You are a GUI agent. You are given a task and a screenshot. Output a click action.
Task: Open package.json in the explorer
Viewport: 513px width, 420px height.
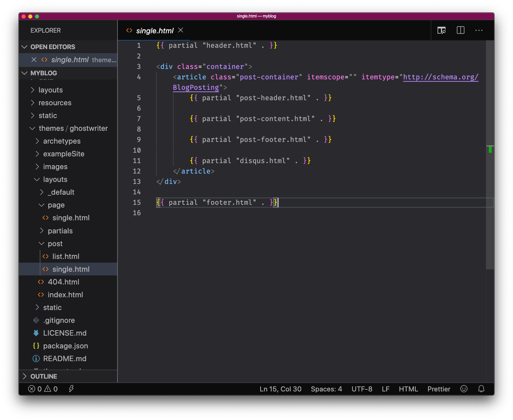click(x=65, y=346)
